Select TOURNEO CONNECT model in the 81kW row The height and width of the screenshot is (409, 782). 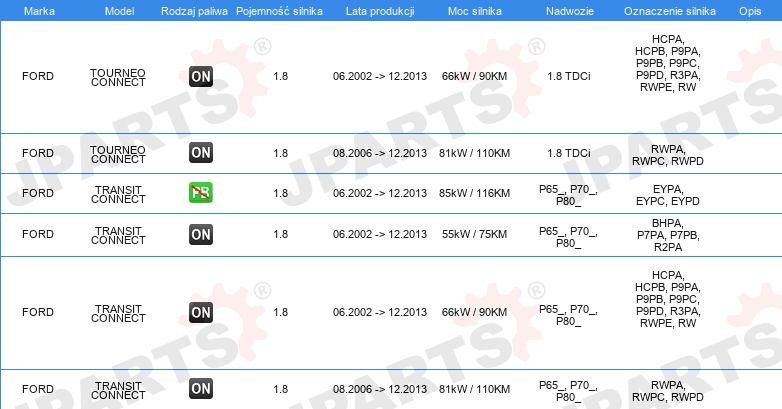[x=118, y=154]
